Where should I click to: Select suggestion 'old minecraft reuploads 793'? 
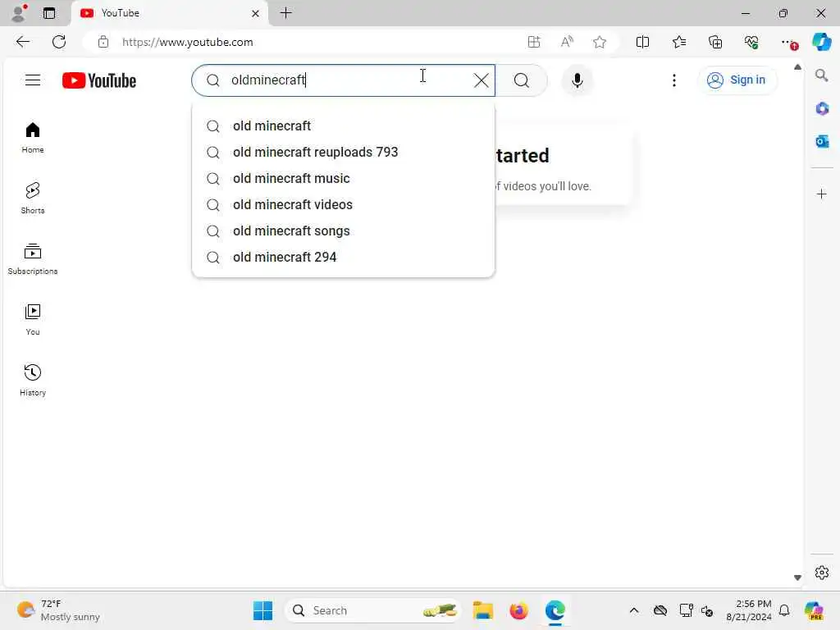343,152
